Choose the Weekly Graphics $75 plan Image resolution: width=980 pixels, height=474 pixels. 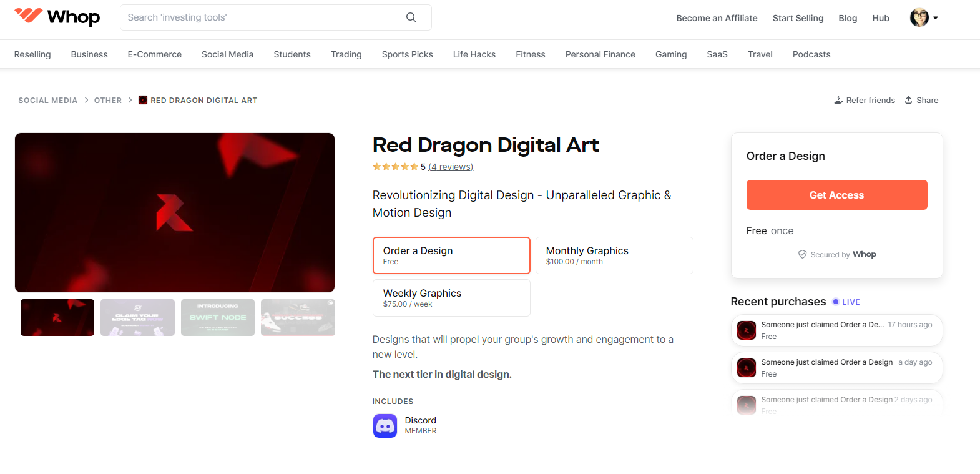coord(451,298)
